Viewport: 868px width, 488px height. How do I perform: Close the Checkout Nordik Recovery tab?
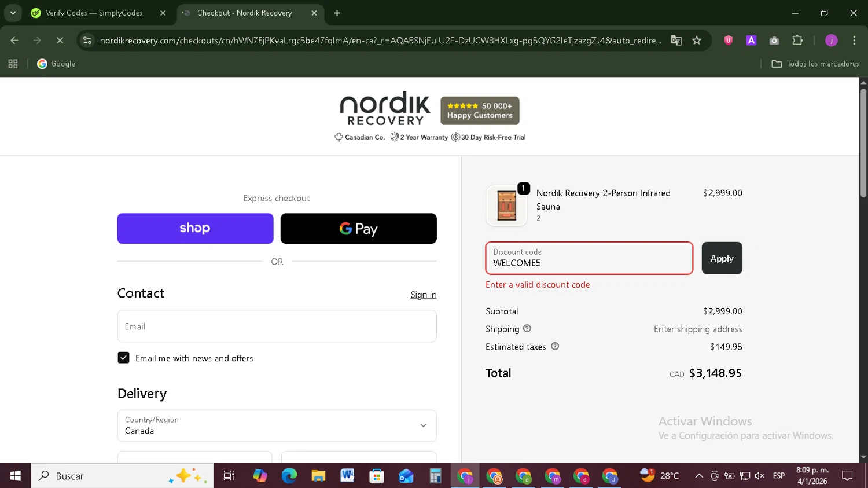coord(314,13)
